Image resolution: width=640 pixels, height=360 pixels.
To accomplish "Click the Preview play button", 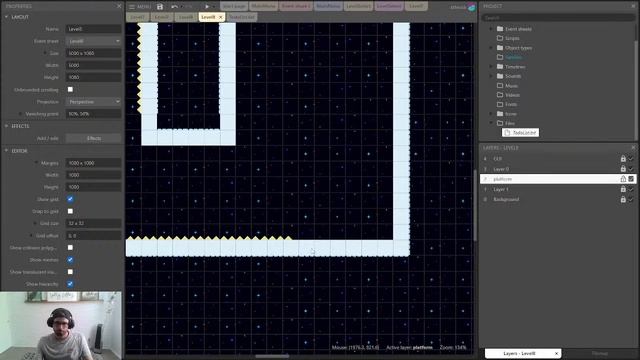I will [207, 7].
